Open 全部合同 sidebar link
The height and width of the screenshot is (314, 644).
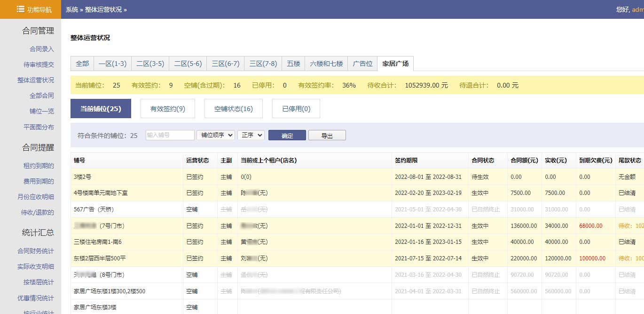(42, 96)
